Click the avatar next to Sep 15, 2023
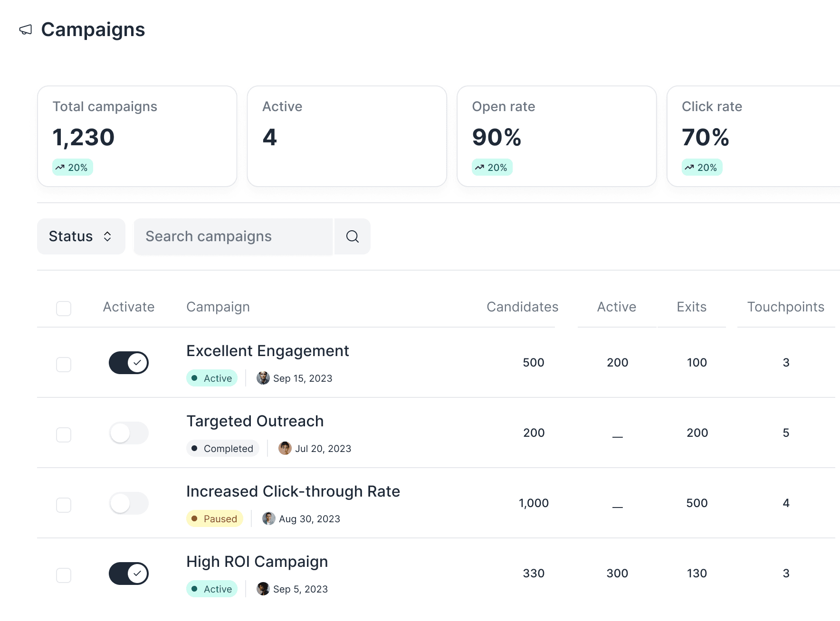Screen dimensions: 840x621 tap(263, 378)
